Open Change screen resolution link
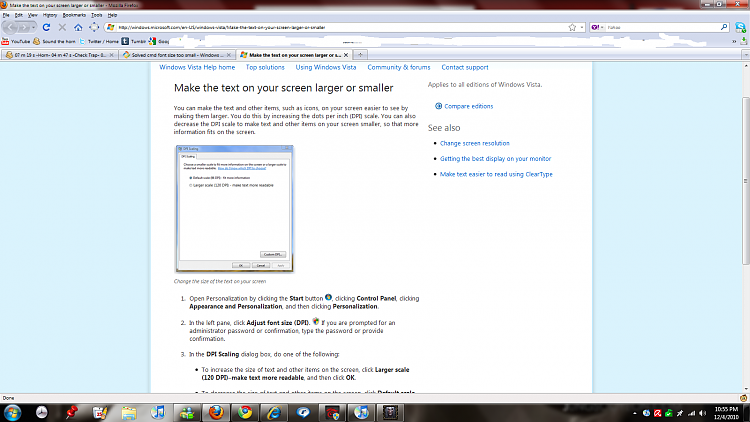The height and width of the screenshot is (422, 750). tap(474, 143)
